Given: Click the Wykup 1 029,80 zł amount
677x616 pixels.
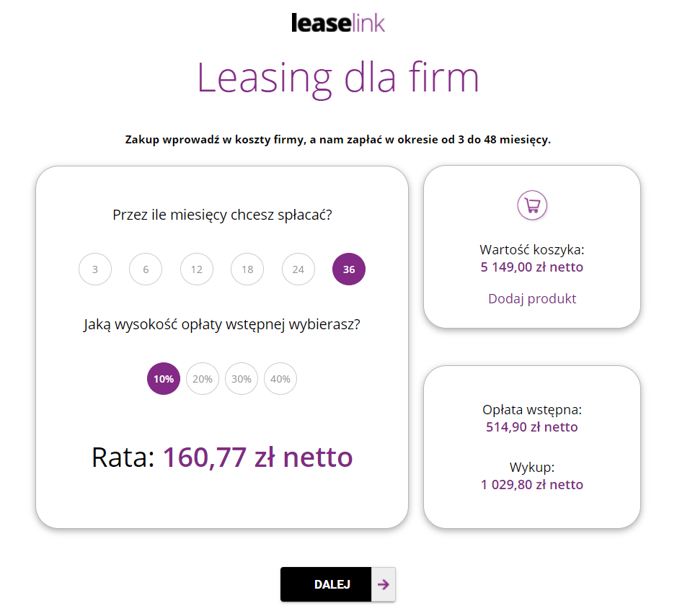Looking at the screenshot, I should [x=532, y=484].
